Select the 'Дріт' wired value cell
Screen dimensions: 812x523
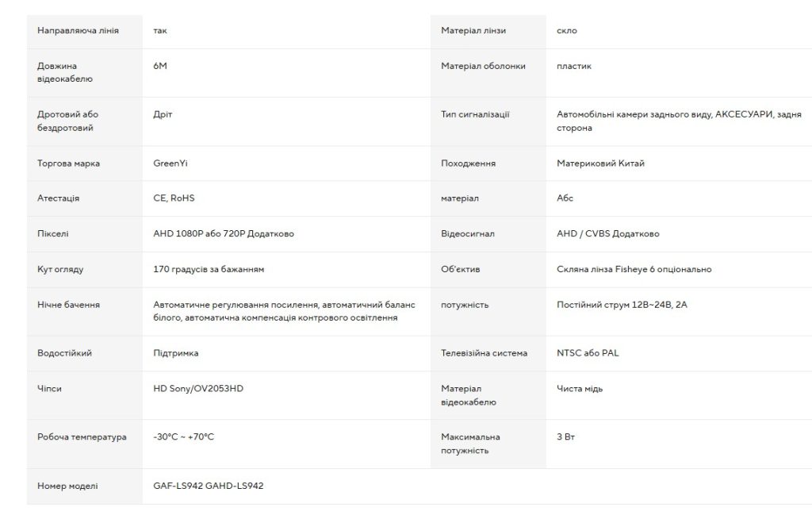[163, 114]
